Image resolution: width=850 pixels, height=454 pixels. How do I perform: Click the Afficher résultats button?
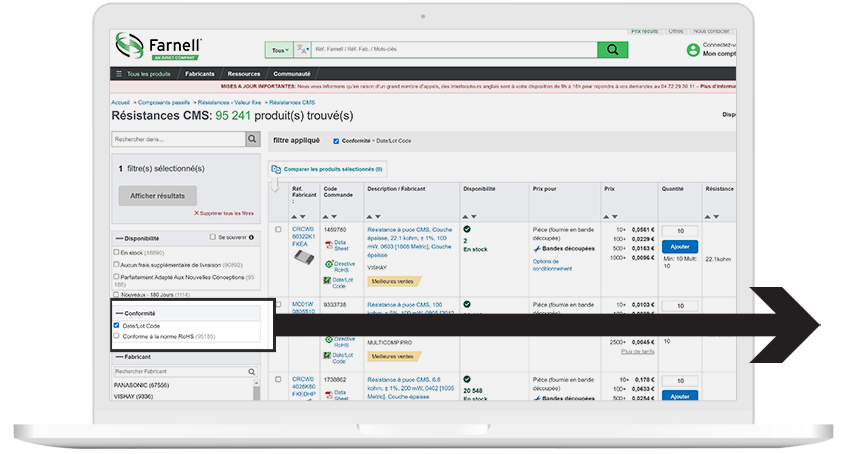click(x=157, y=196)
